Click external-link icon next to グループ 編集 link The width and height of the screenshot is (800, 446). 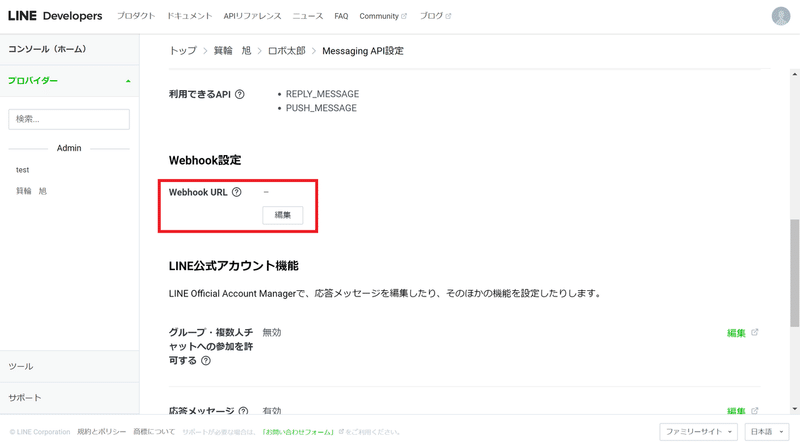[x=755, y=332]
